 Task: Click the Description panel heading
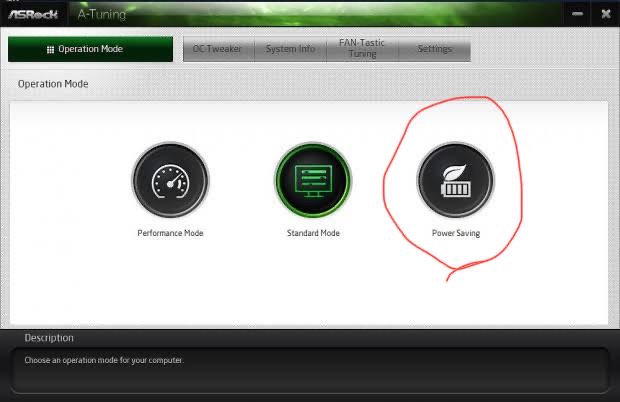49,338
